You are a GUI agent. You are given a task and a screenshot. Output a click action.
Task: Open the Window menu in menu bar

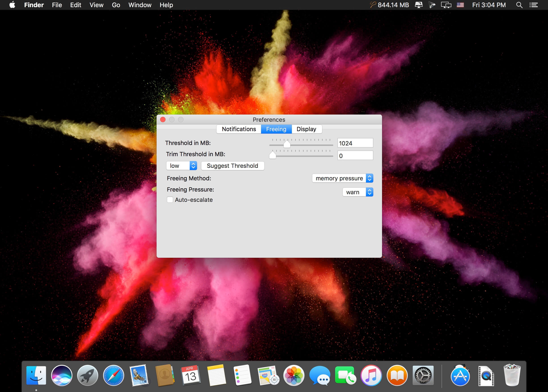pyautogui.click(x=140, y=5)
